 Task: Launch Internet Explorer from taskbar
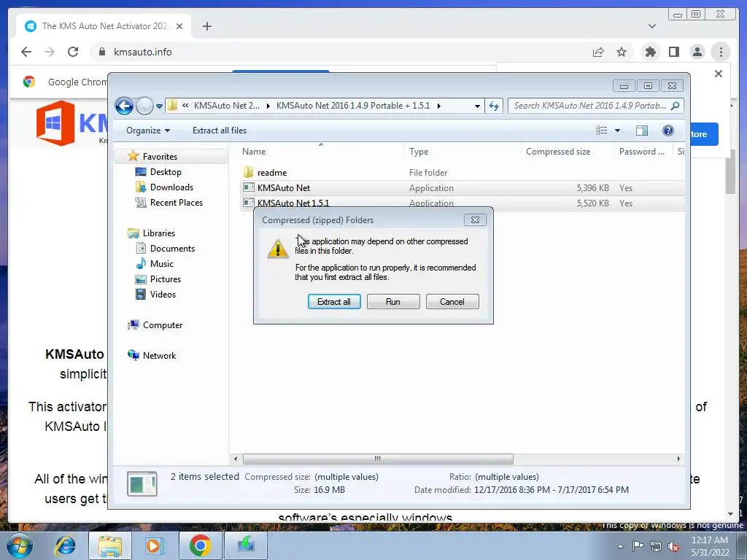(x=65, y=545)
